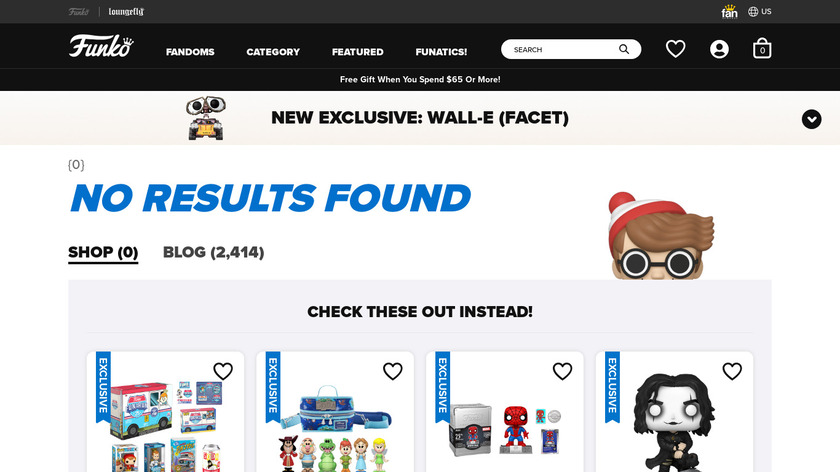Favorite The Crow figure product
840x472 pixels.
(x=732, y=371)
